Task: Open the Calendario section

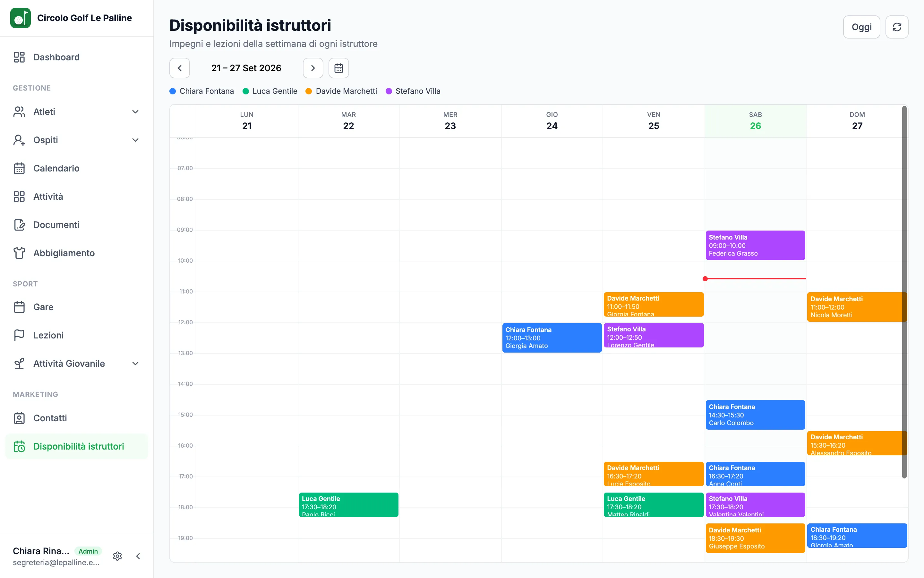Action: (x=76, y=168)
